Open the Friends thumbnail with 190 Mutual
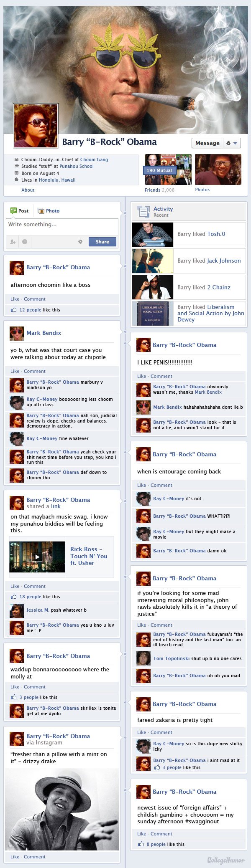This screenshot has height=868, width=251. [168, 170]
